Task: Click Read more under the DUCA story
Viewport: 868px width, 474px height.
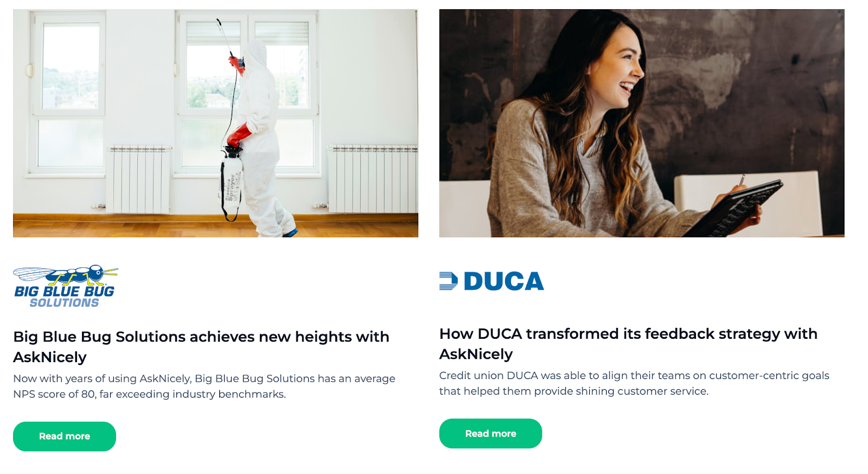Action: click(490, 433)
